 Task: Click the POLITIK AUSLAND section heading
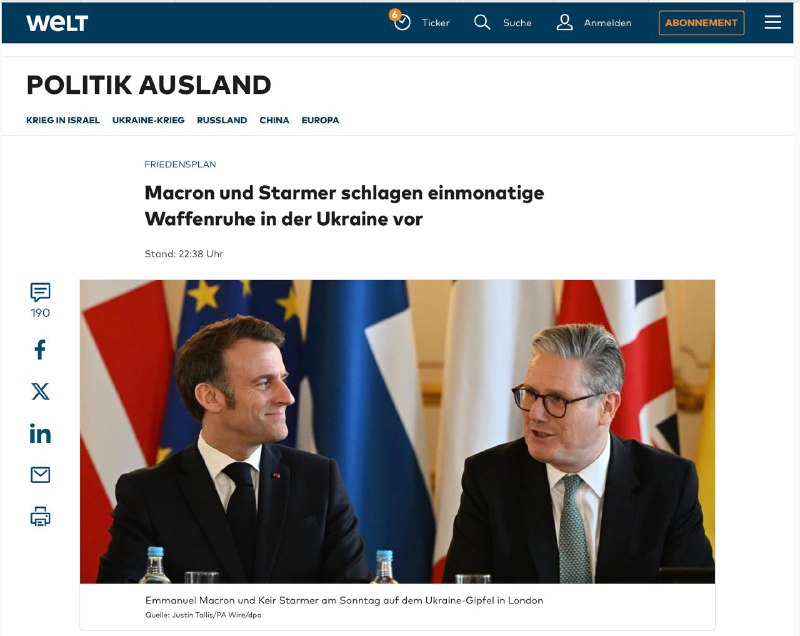pyautogui.click(x=148, y=85)
